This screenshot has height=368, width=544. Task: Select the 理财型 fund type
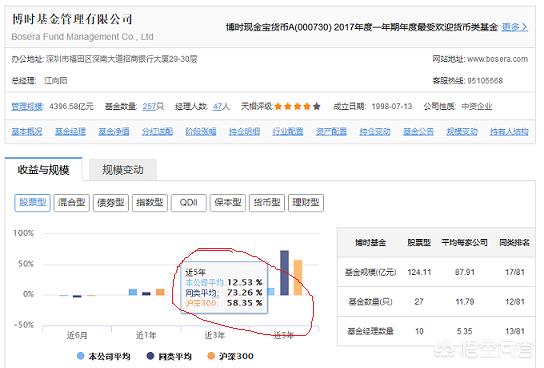[306, 203]
